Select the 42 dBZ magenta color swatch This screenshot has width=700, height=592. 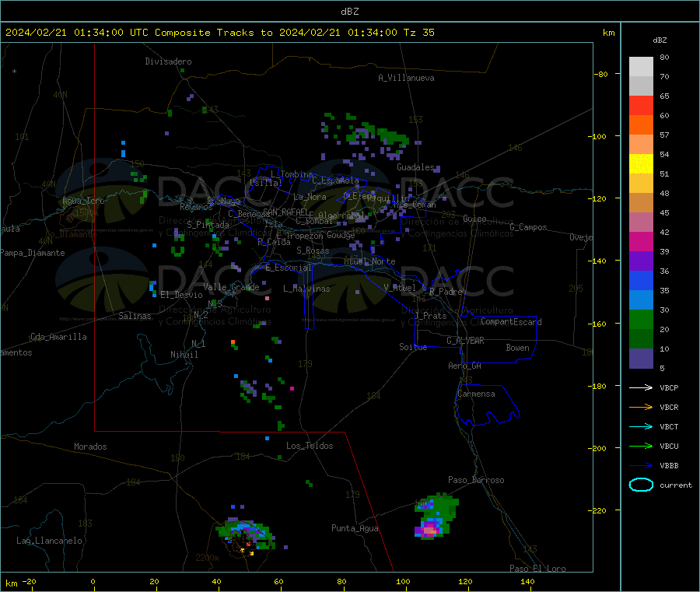click(x=641, y=241)
